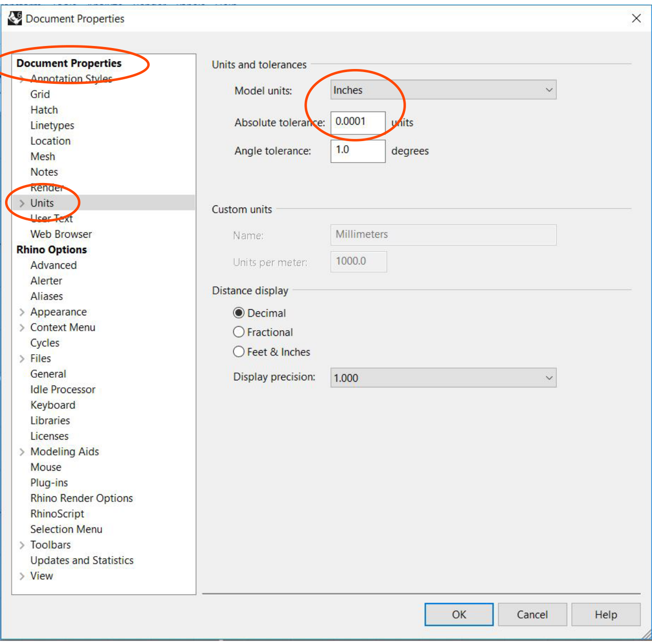Click the Angle tolerance input field
Screen dimensions: 652x644
click(358, 151)
